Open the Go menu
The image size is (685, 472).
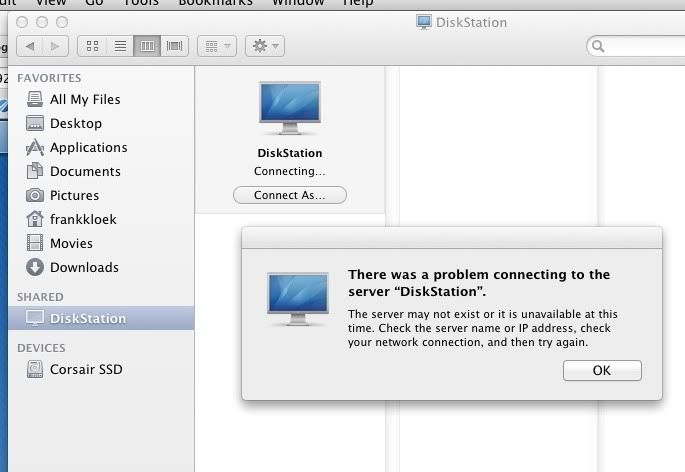94,3
